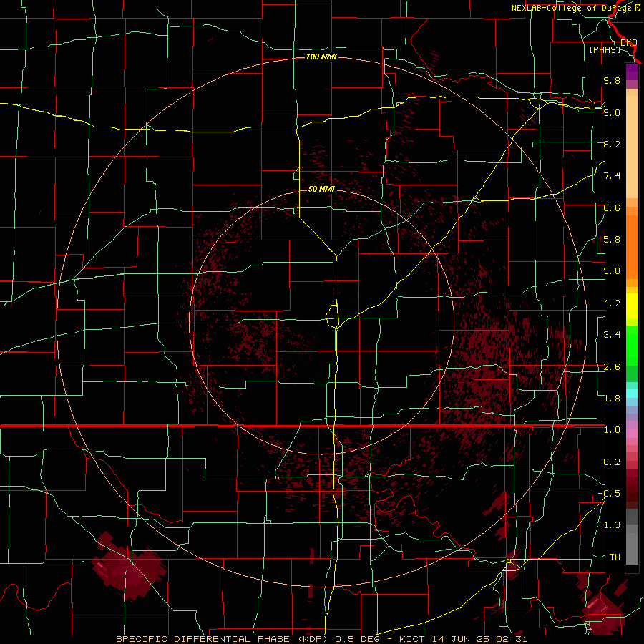
Task: Select the cyan band of the color bar
Action: 632,394
